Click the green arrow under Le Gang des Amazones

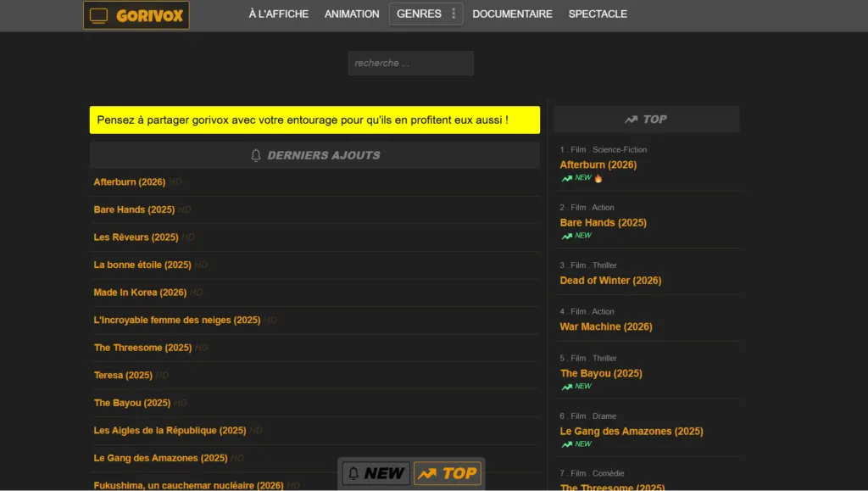[566, 444]
